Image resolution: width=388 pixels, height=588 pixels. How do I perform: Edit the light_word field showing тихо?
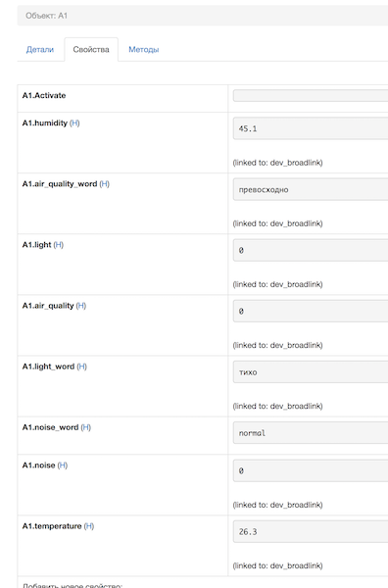coord(311,372)
